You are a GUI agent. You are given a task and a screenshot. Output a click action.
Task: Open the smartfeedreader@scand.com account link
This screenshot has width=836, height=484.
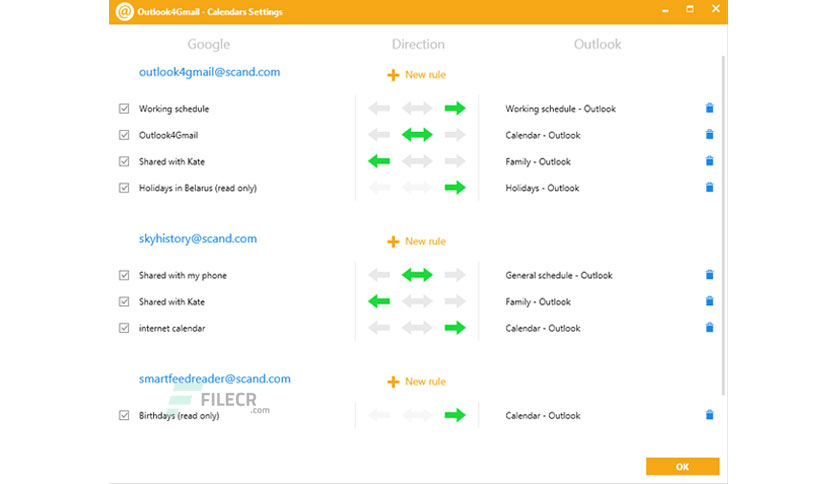(x=215, y=378)
